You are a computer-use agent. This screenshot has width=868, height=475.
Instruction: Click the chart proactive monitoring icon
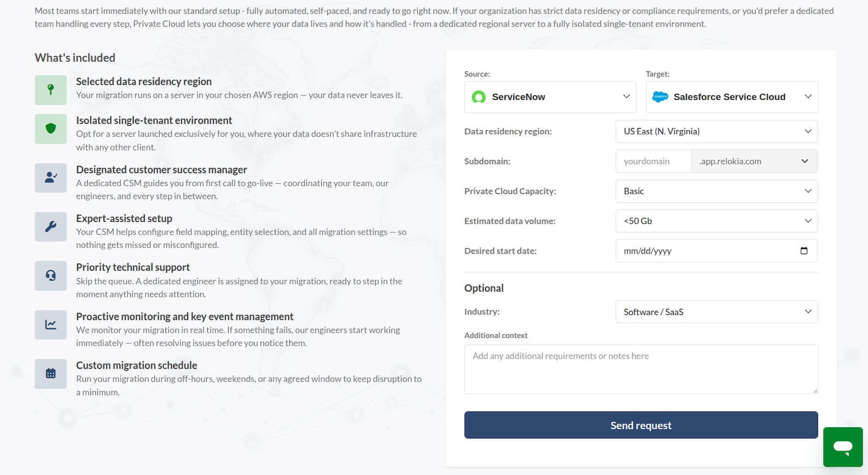click(51, 325)
